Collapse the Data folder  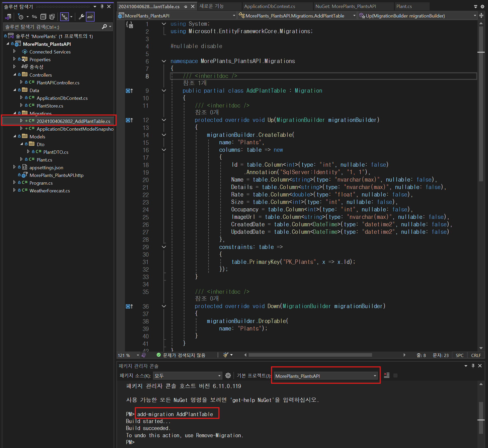point(15,90)
